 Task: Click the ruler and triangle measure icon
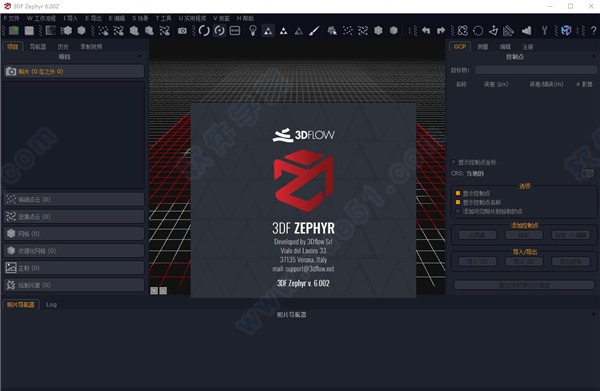tap(509, 31)
